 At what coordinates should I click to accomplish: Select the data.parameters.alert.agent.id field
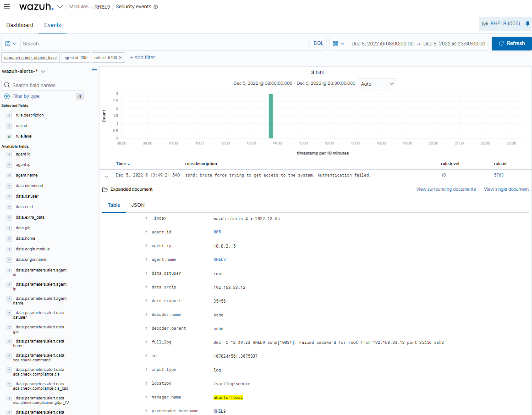[40, 272]
